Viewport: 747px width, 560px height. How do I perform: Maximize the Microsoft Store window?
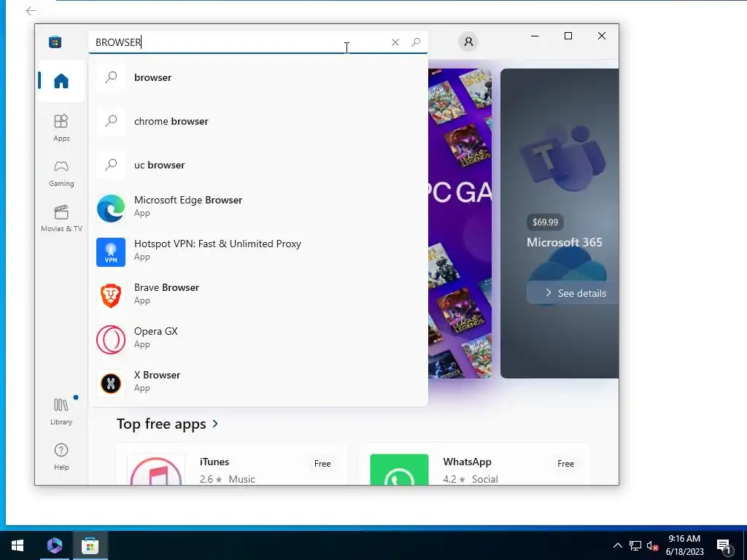pyautogui.click(x=568, y=36)
